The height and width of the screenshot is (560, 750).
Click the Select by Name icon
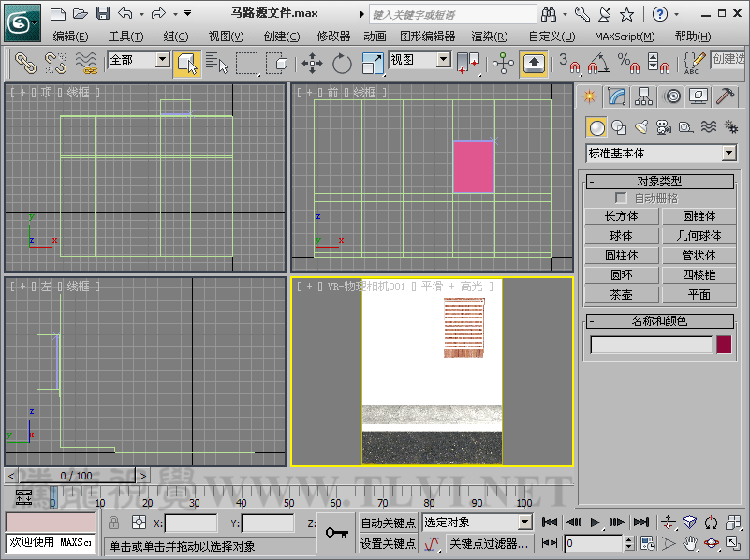coord(217,64)
